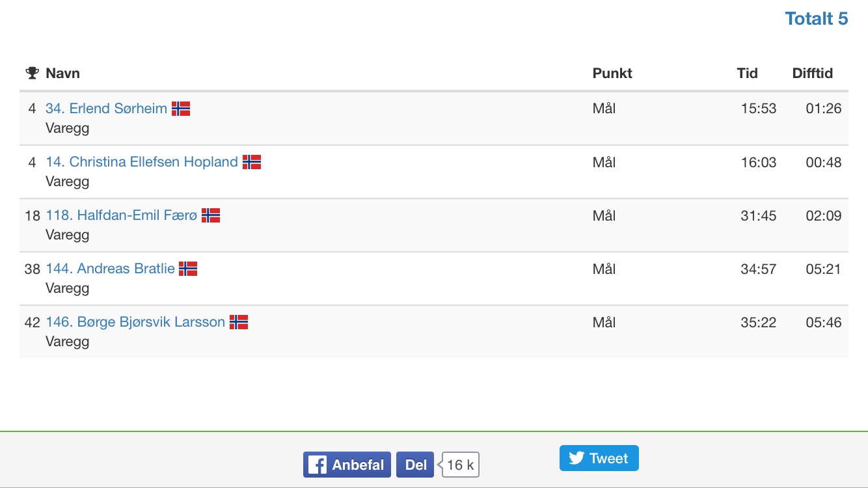868x488 pixels.
Task: Open Andreas Bratlie's participant link
Action: pos(110,269)
